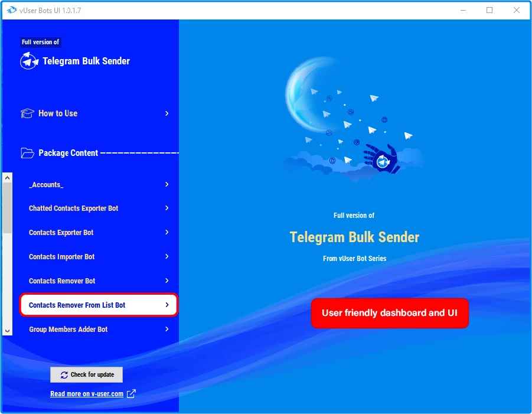Click the scroll down arrow of package list

7,331
